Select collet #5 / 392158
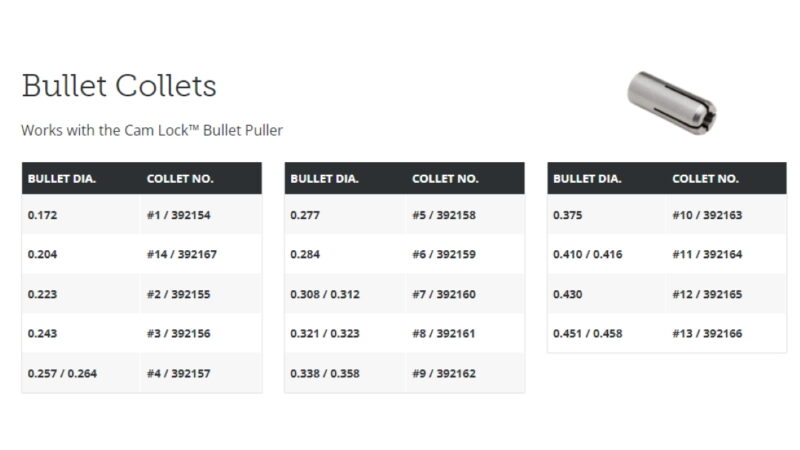The image size is (800, 450). coord(444,215)
